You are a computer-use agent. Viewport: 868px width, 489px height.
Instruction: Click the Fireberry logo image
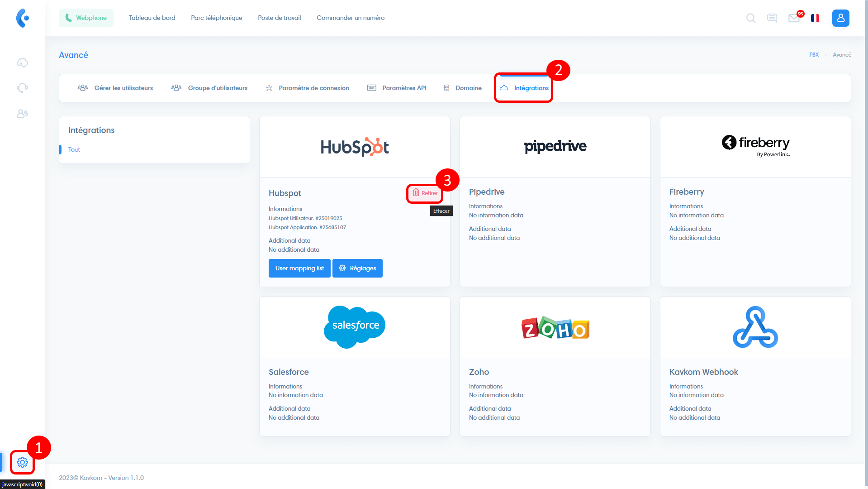tap(756, 146)
